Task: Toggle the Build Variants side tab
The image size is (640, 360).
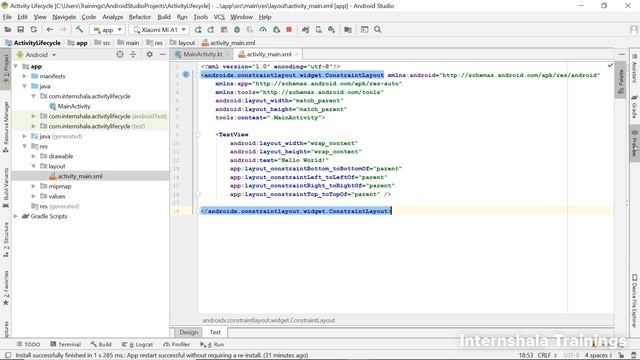Action: point(6,188)
